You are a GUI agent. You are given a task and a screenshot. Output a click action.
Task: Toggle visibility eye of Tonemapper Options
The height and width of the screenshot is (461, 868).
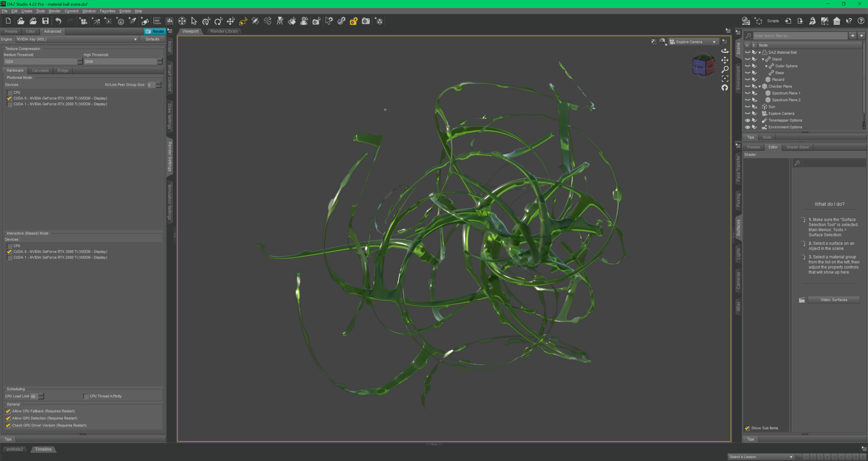click(x=747, y=120)
